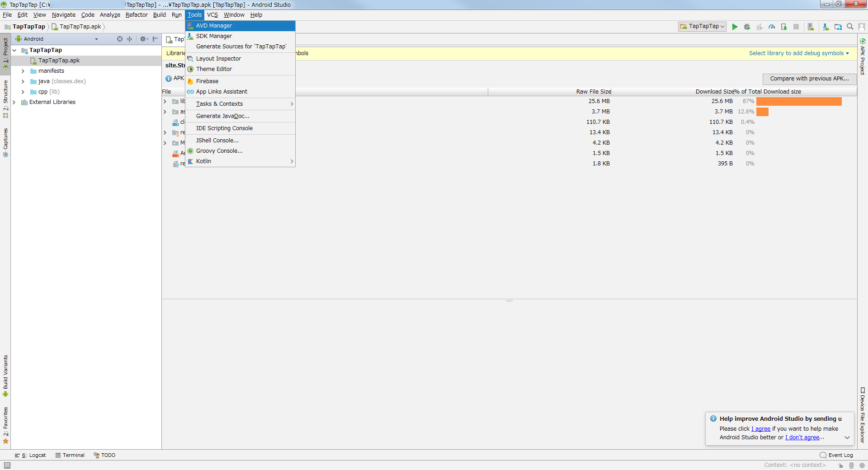Open the Project tool window tab
868x470 pixels.
coord(5,54)
